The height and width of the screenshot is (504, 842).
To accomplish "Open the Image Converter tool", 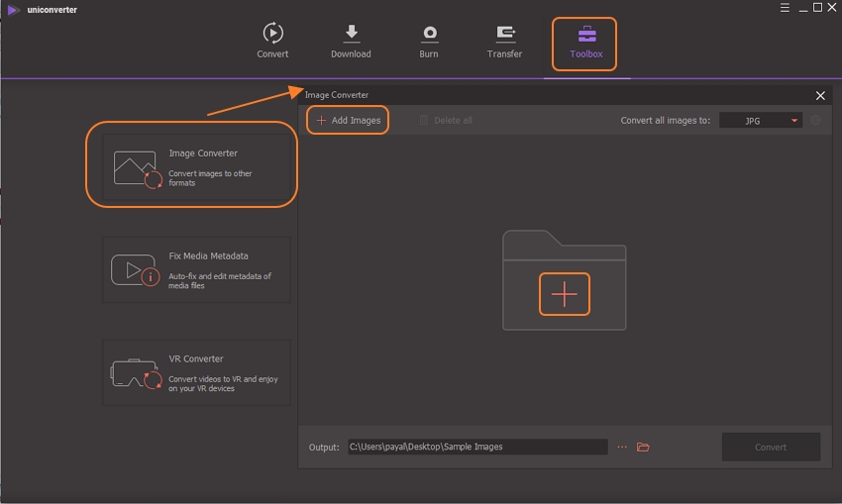I will pos(196,164).
